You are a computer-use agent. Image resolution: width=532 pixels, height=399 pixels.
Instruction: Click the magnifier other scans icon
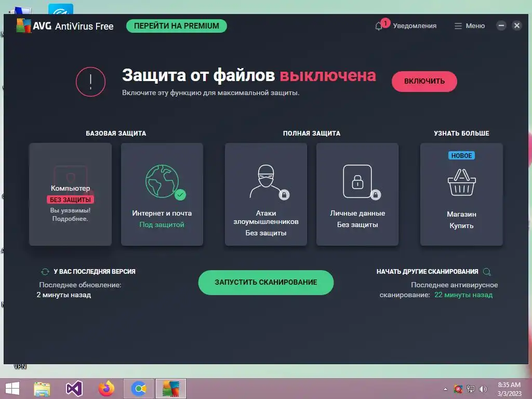pyautogui.click(x=487, y=272)
